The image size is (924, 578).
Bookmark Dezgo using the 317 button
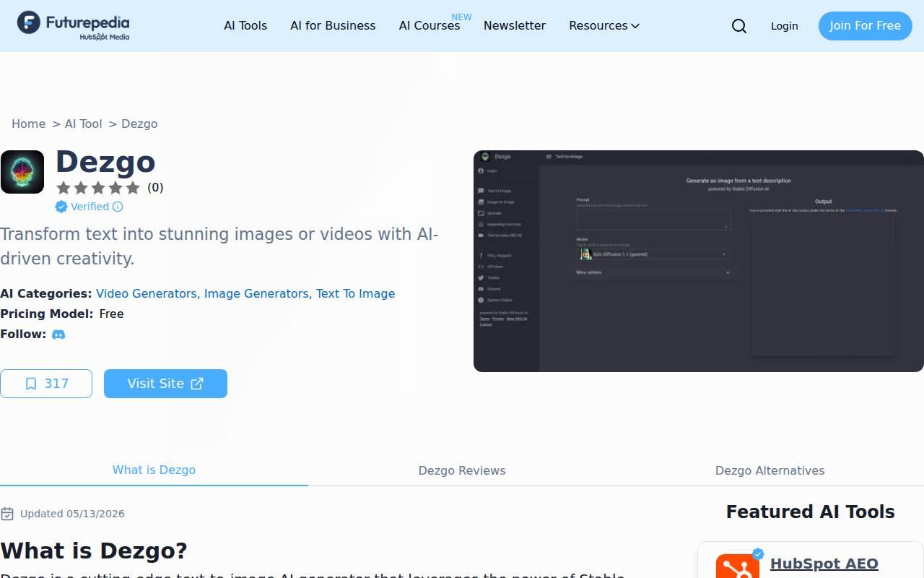coord(46,384)
